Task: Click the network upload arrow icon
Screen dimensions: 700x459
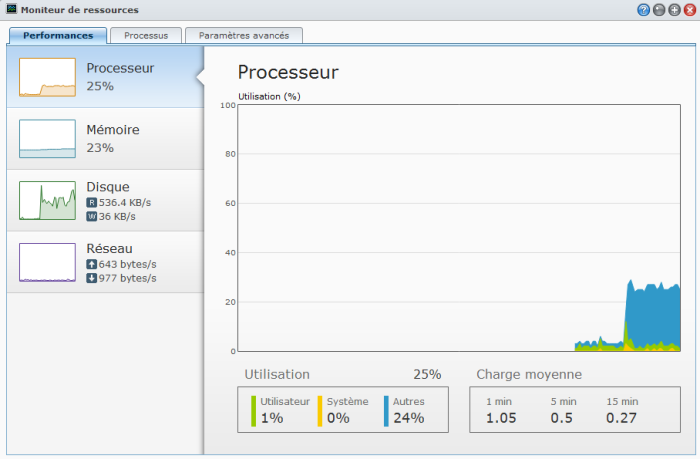Action: click(92, 264)
